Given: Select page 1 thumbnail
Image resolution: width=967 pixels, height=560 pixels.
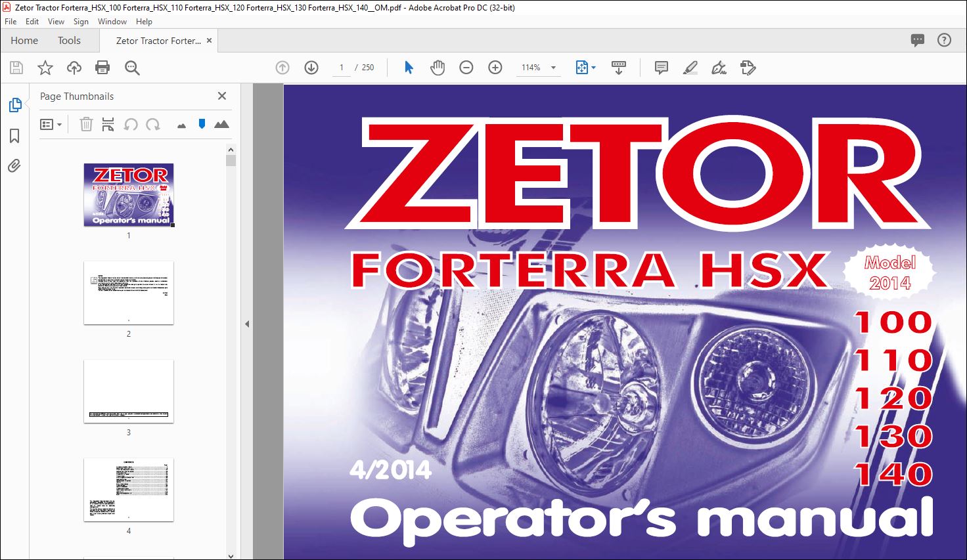Looking at the screenshot, I should click(129, 195).
